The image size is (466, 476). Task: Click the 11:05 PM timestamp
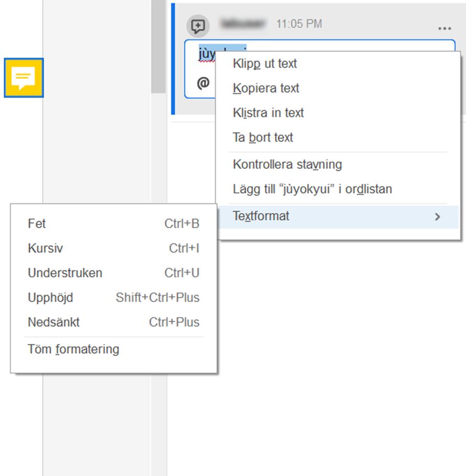point(298,24)
